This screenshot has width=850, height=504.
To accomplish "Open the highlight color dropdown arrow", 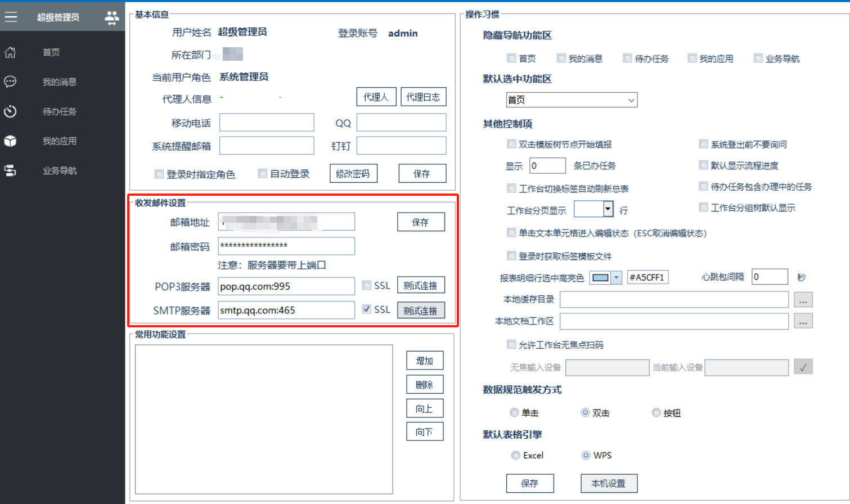I will click(x=617, y=278).
